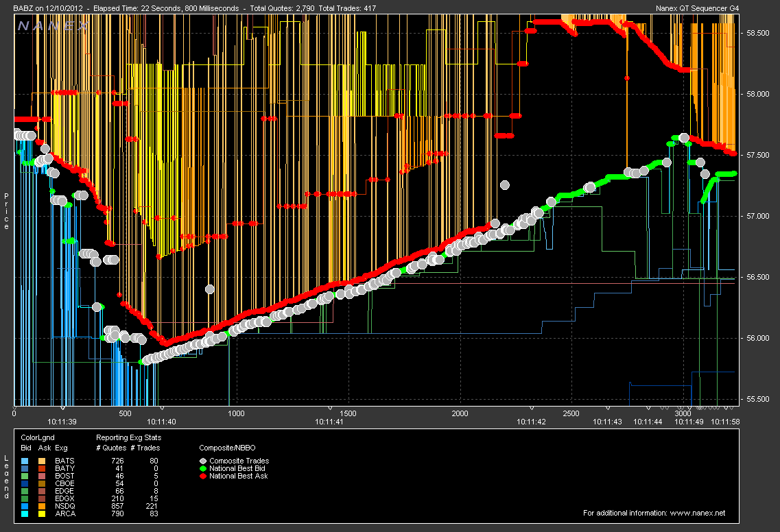This screenshot has width=780, height=532.
Task: Pick the NSDQ orange ask swatch
Action: coord(42,506)
